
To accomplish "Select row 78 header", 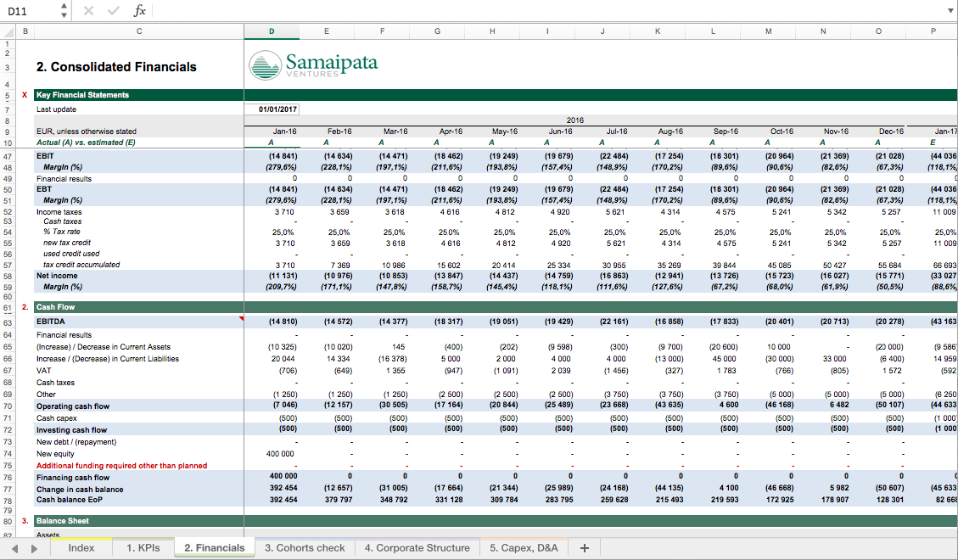I will [8, 500].
